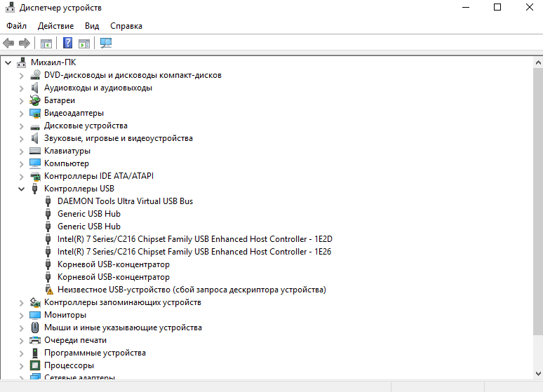Expand DVD-дисководы и дисководы компакт-дисков
Viewport: 543px width, 392px height.
click(x=21, y=76)
